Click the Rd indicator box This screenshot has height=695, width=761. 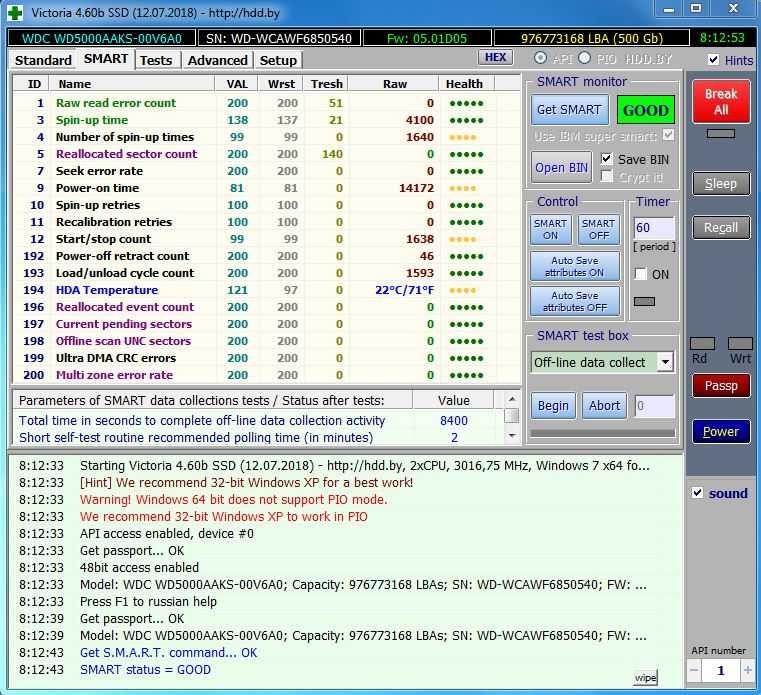coord(702,344)
